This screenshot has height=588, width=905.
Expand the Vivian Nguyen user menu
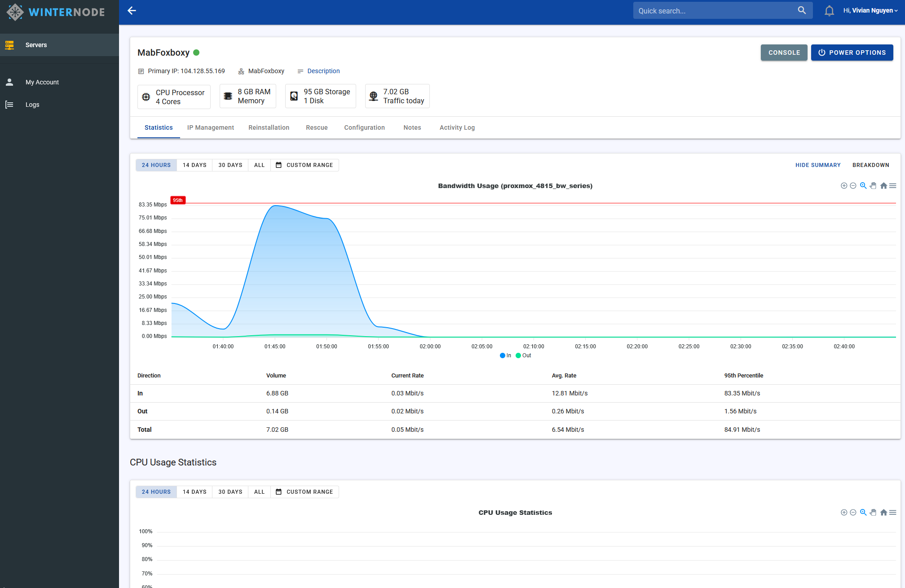coord(870,11)
